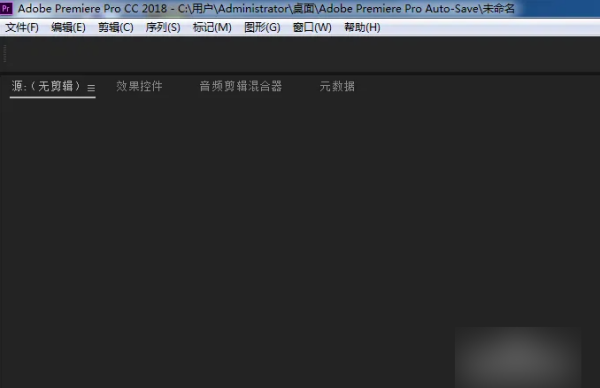Open the 编辑(E) menu
The image size is (600, 388).
(x=68, y=27)
